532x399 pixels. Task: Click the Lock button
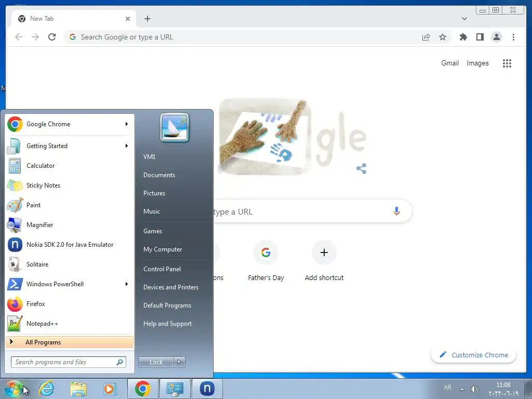(x=156, y=362)
